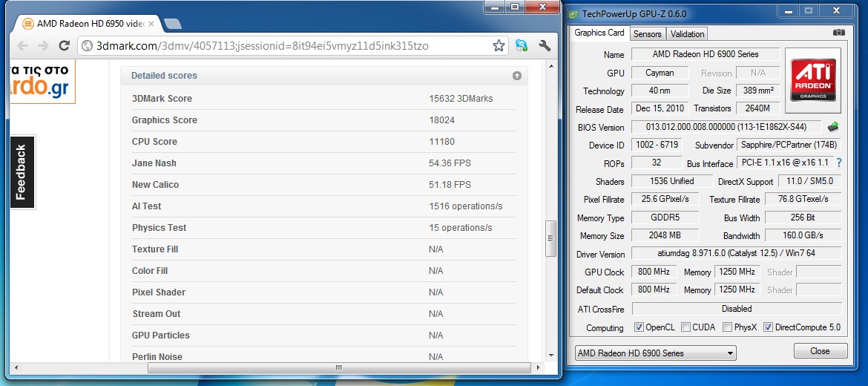Click the partial banner ad ending in .gr
Screen dimensions: 868x386
tap(42, 82)
